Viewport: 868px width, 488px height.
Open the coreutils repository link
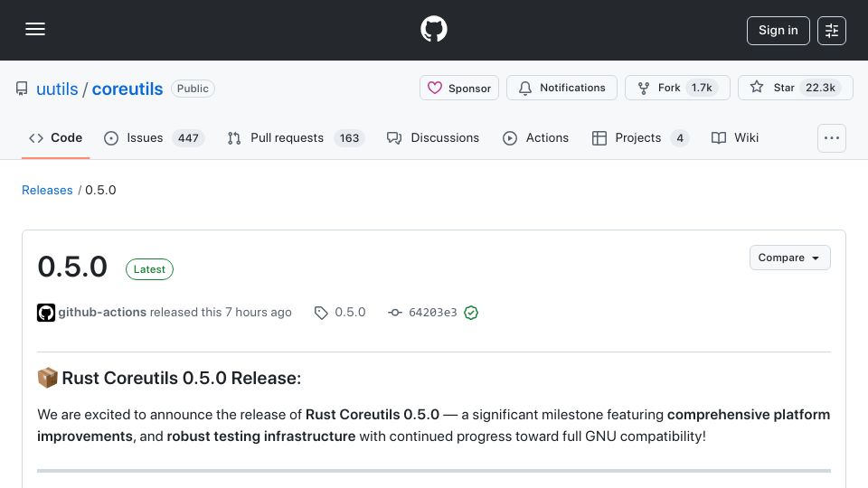(x=127, y=89)
